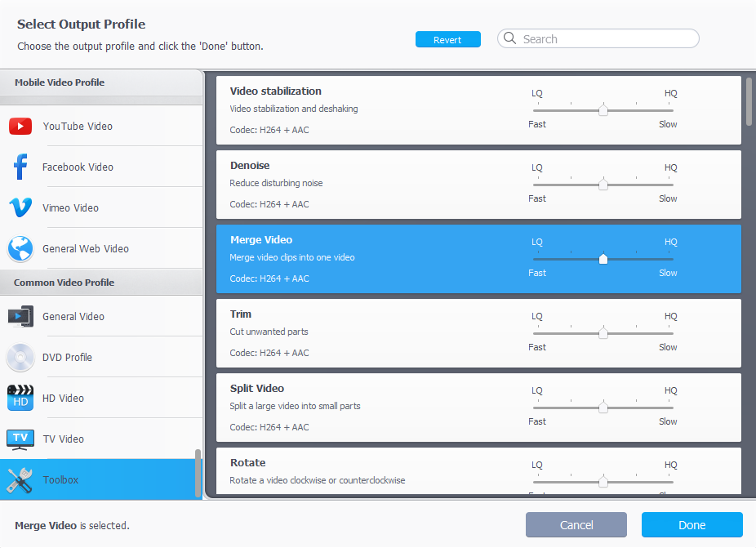Viewport: 756px width, 548px height.
Task: Click 'Reduce disturbing noise' description
Action: pyautogui.click(x=276, y=183)
